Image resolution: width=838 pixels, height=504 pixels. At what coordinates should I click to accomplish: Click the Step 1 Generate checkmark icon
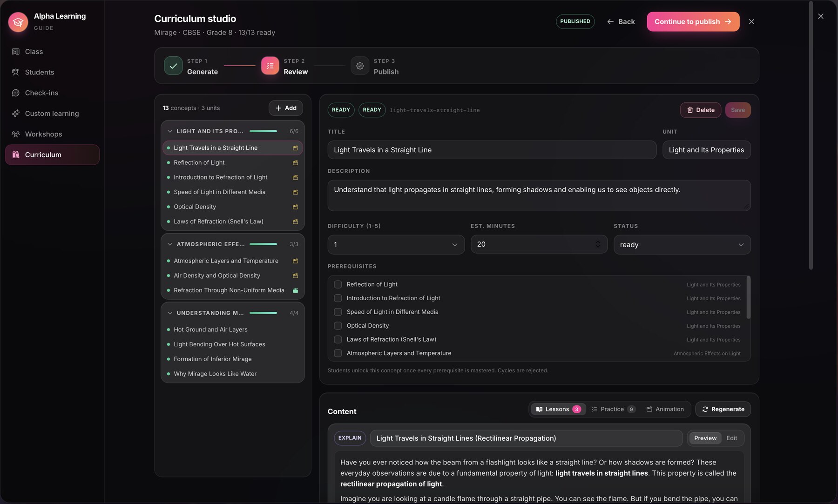tap(173, 66)
